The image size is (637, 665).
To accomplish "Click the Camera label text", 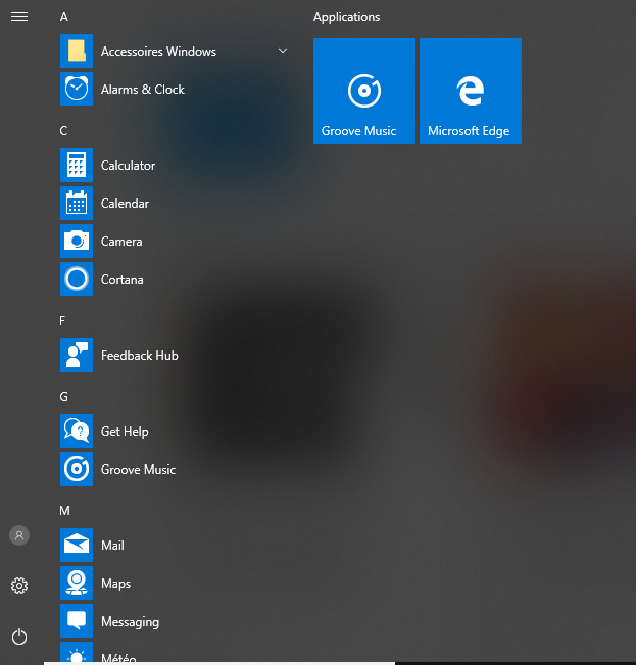I will [x=122, y=242].
